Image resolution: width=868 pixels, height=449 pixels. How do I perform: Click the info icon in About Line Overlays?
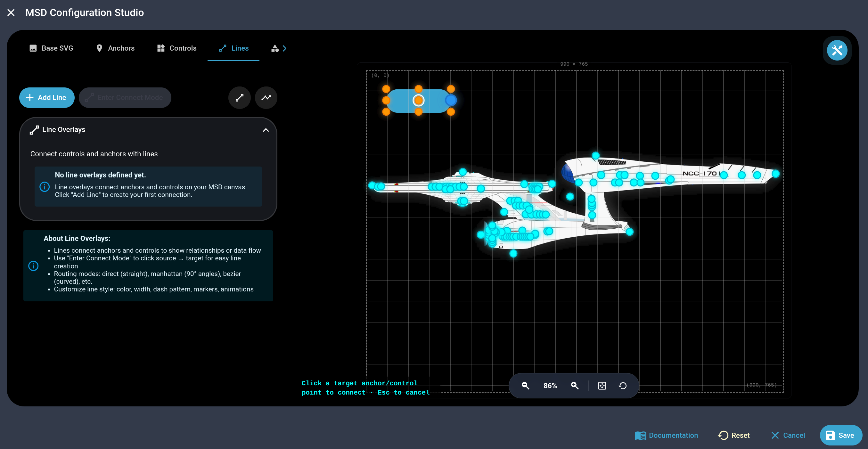[33, 266]
